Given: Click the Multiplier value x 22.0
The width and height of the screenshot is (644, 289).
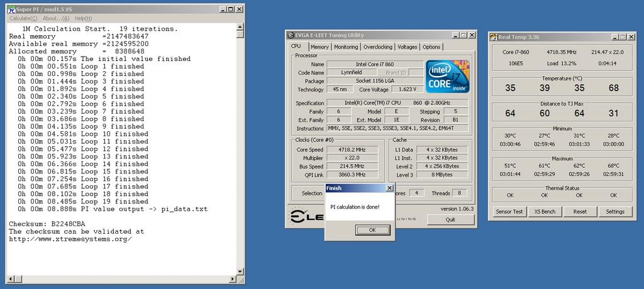Looking at the screenshot, I should coord(352,158).
